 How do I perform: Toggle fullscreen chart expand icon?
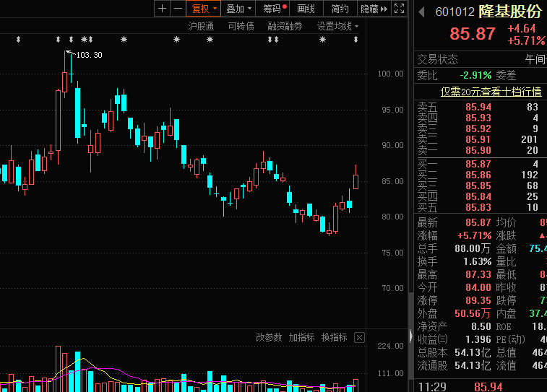399,9
